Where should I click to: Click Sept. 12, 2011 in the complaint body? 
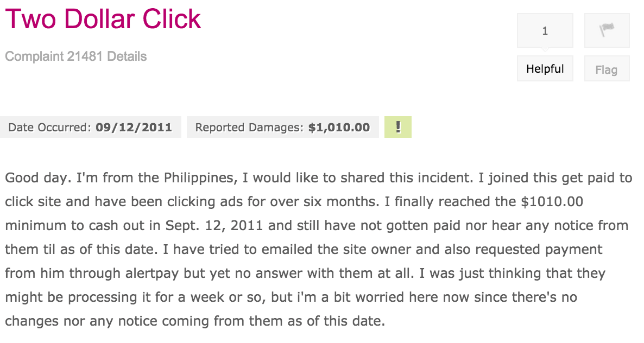pyautogui.click(x=214, y=226)
